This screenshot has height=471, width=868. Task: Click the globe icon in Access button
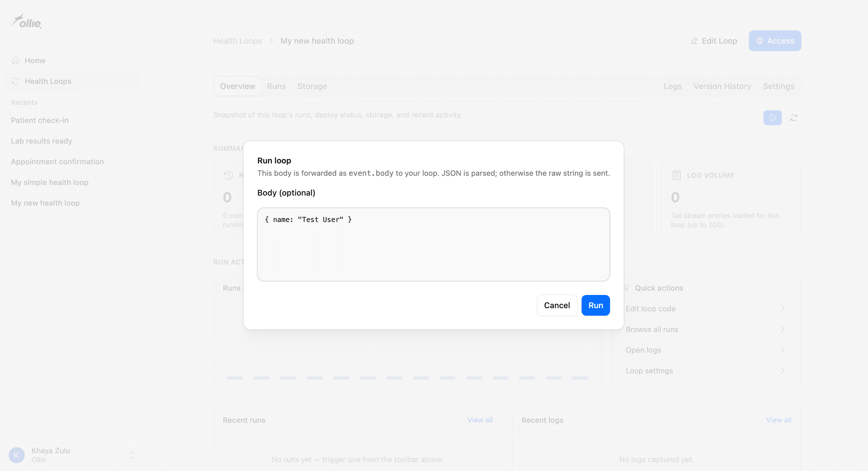point(759,41)
